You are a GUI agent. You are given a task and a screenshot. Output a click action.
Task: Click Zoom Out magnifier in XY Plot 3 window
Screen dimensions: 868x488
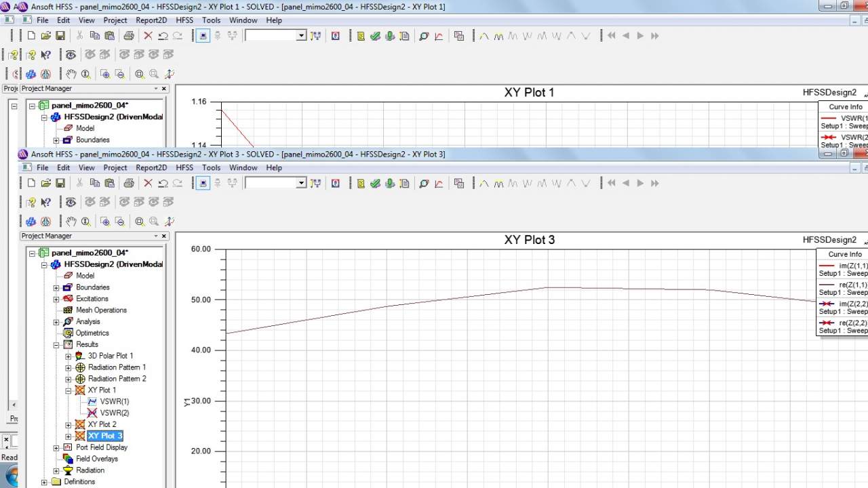click(119, 221)
